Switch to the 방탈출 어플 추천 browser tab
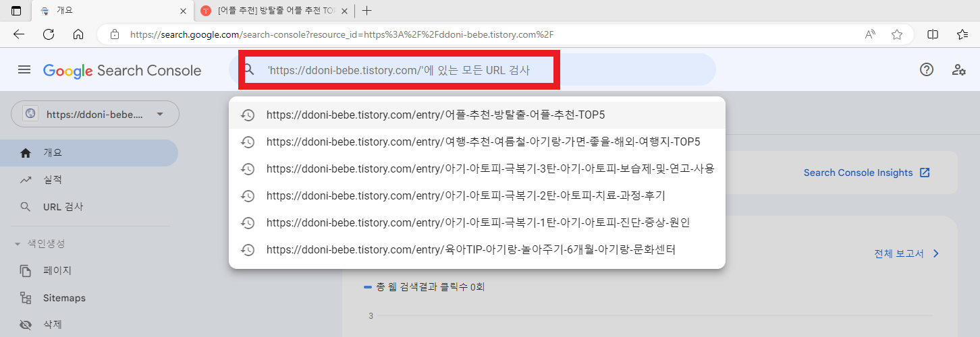The width and height of the screenshot is (980, 337). pos(275,11)
